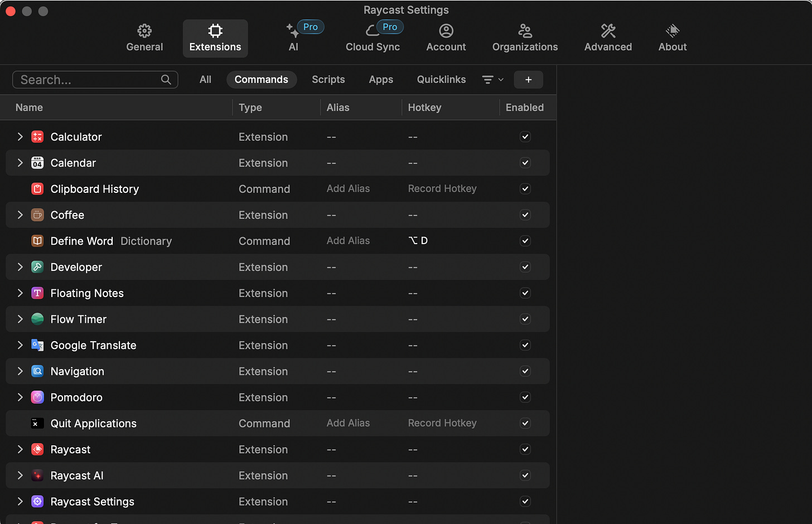Toggle Clipboard History enabled checkbox

click(525, 189)
